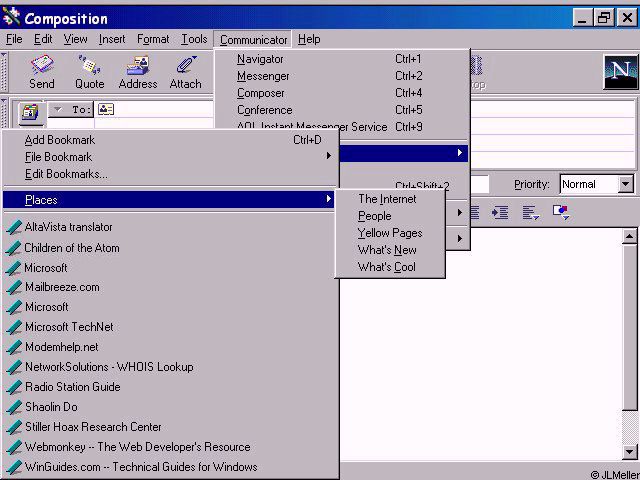640x480 pixels.
Task: Open Webmonkey Web Developer's Resource bookmark
Action: coord(171,447)
